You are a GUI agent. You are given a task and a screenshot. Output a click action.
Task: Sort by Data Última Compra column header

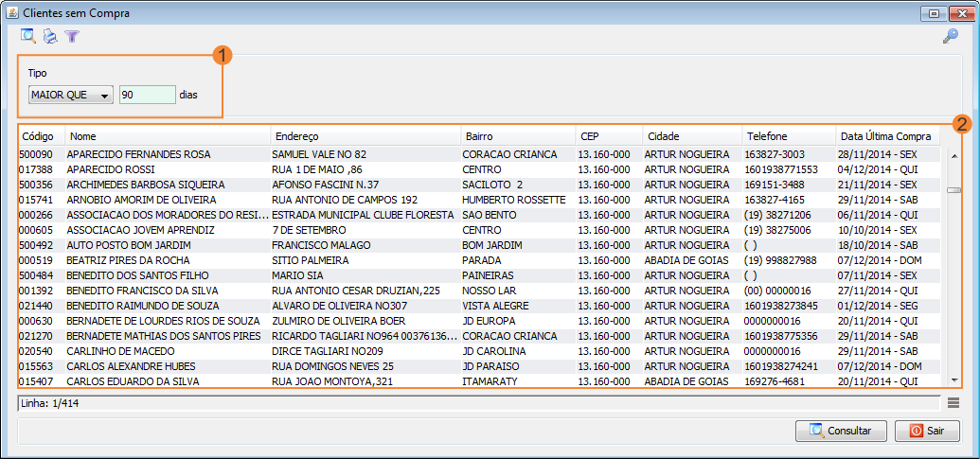coord(888,136)
